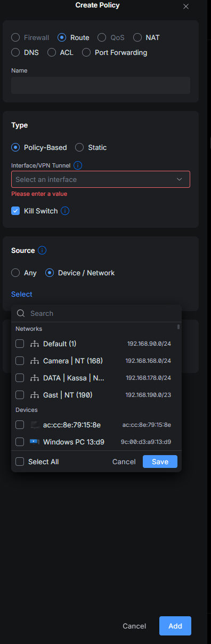The height and width of the screenshot is (644, 211).
Task: Click network icon beside DATA | Kassa
Action: pyautogui.click(x=35, y=378)
